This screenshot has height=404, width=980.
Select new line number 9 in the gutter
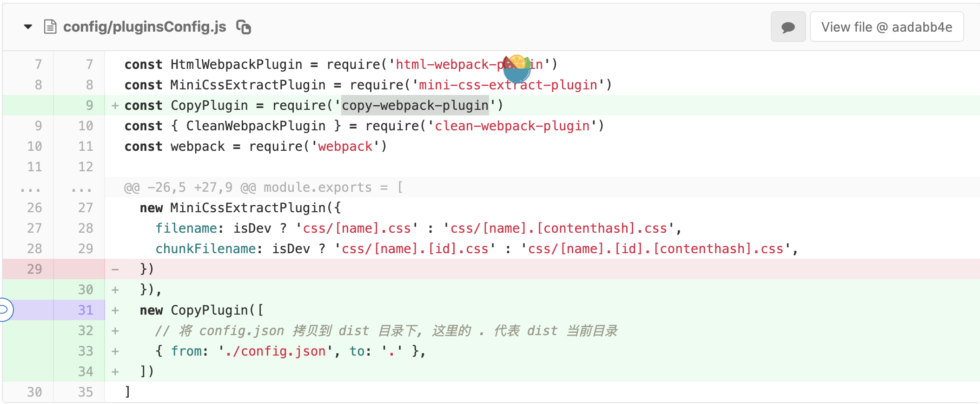(x=89, y=106)
